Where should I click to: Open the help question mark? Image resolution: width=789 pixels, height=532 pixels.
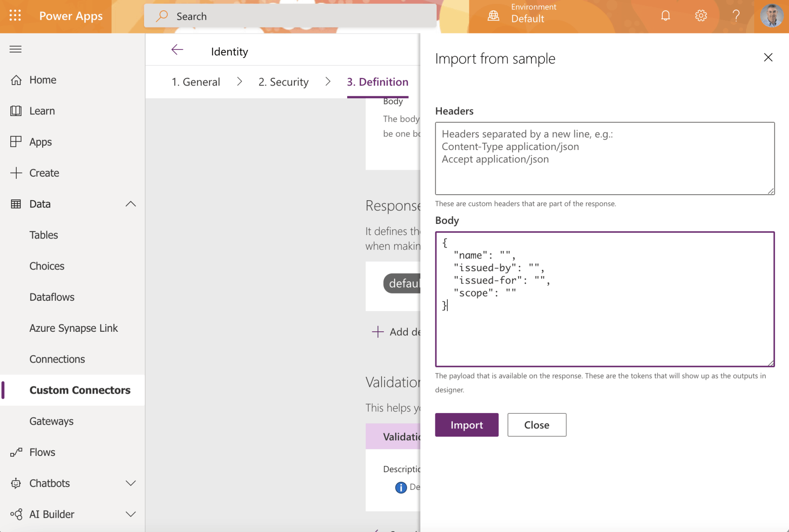[736, 16]
